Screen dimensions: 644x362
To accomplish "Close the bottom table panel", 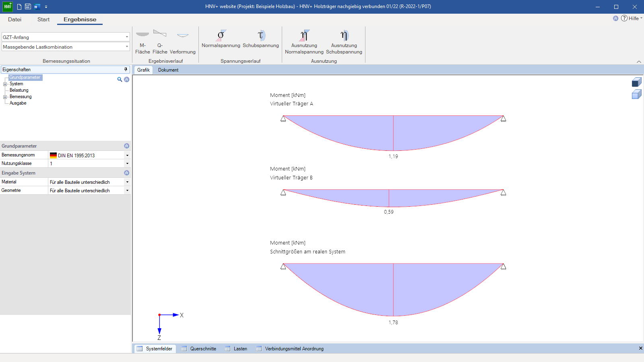I will pos(640,348).
